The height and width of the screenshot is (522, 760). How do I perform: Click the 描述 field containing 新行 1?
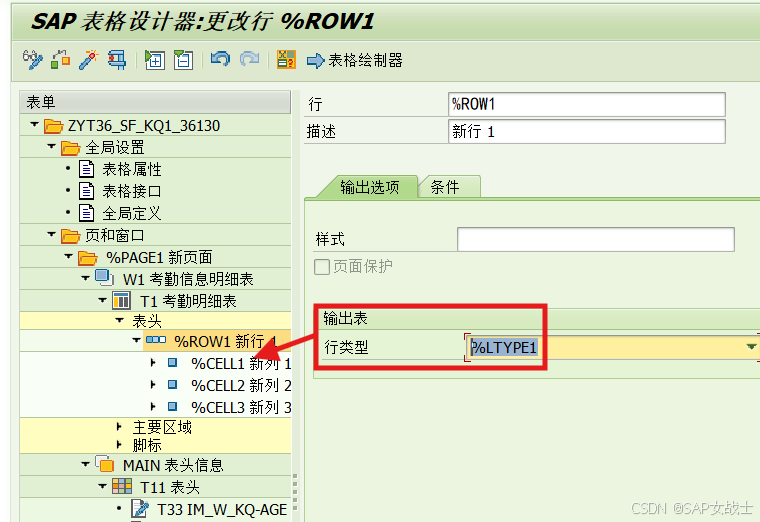coord(586,131)
